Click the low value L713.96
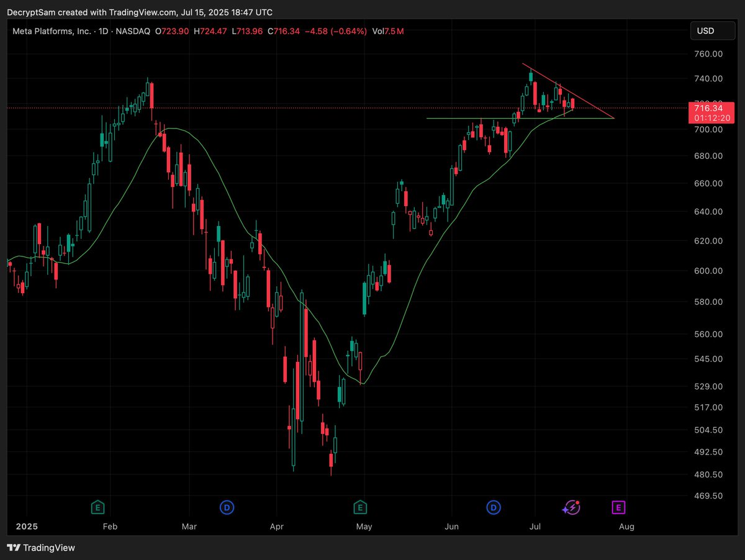This screenshot has height=560, width=745. coord(248,31)
